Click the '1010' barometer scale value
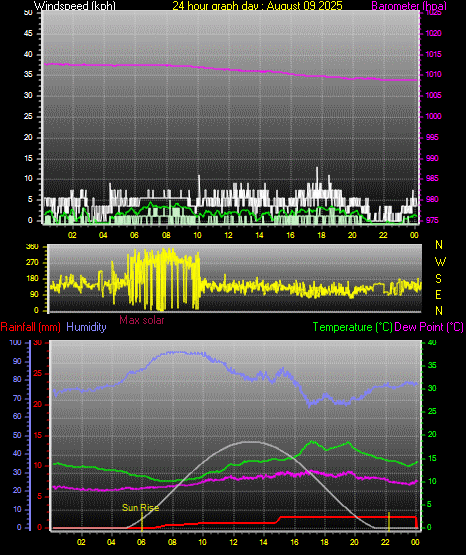Image resolution: width=466 pixels, height=555 pixels. coord(433,75)
